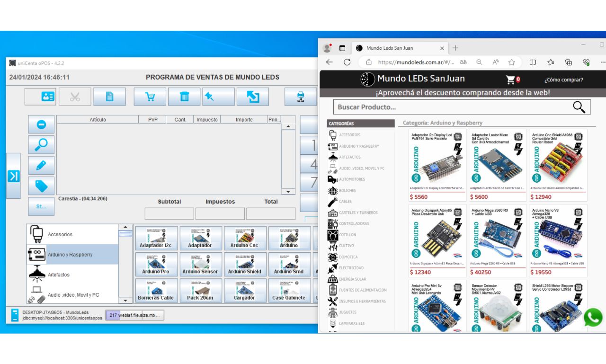Click the WhatsApp chat floating icon
606x364 pixels.
pyautogui.click(x=593, y=318)
